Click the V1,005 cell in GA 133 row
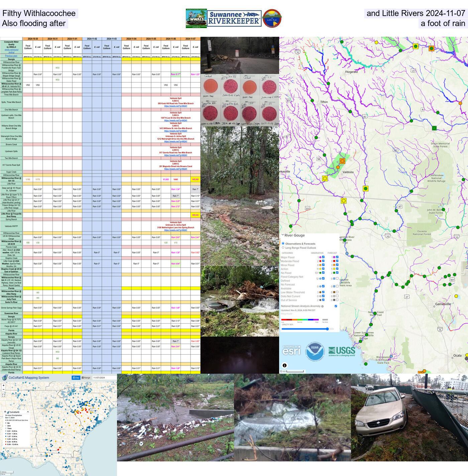 (x=166, y=180)
